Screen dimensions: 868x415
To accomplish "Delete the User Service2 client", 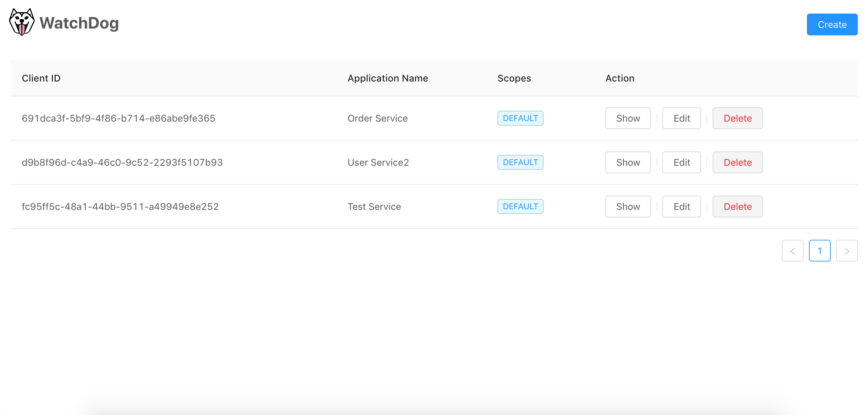I will click(x=737, y=162).
